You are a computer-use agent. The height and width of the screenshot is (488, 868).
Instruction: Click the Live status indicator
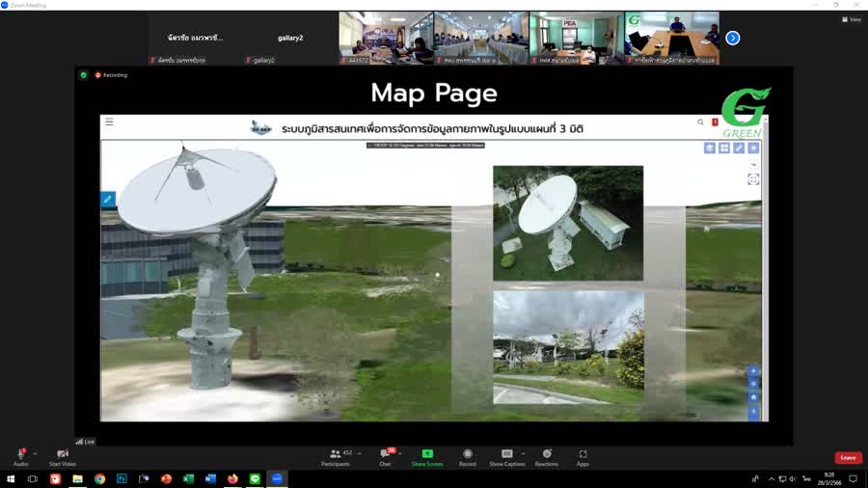tap(85, 442)
